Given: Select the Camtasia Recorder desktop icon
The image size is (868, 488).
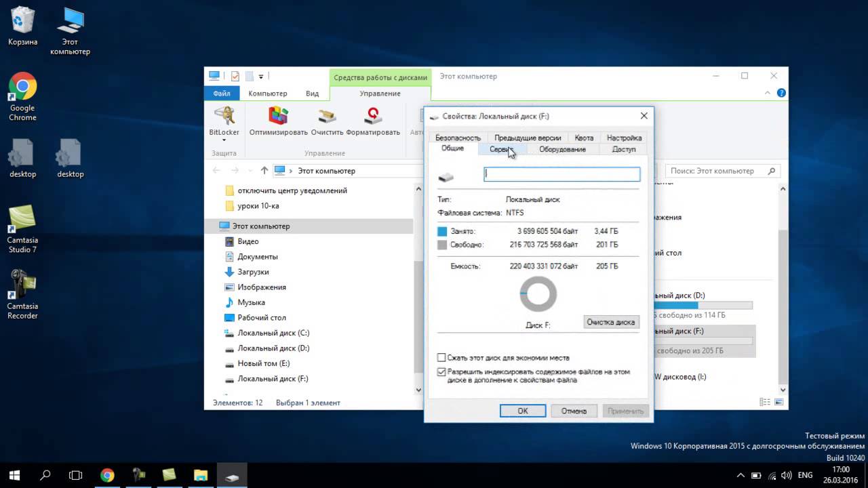Looking at the screenshot, I should click(22, 295).
